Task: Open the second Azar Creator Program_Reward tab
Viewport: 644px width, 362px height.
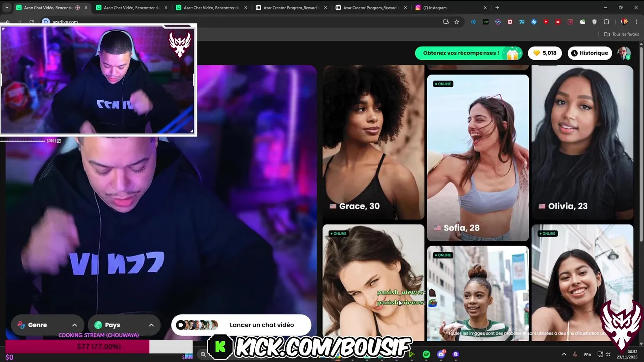Action: pos(370,8)
